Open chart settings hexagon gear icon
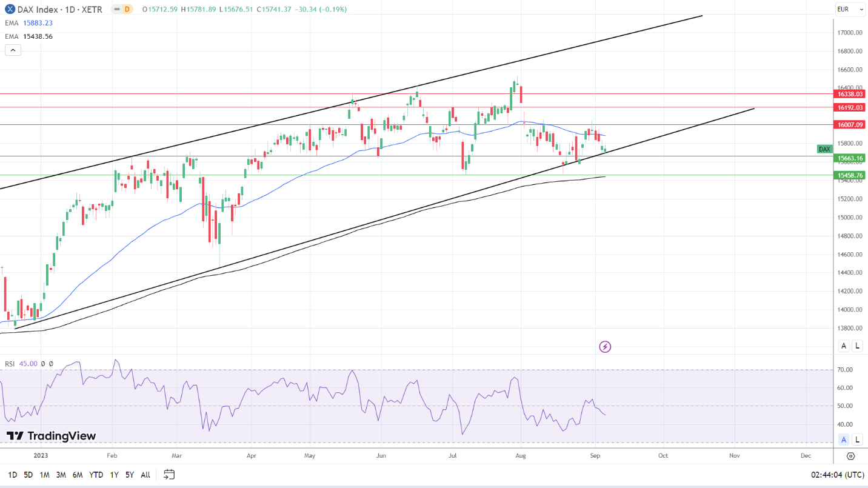This screenshot has height=488, width=868. pyautogui.click(x=850, y=456)
